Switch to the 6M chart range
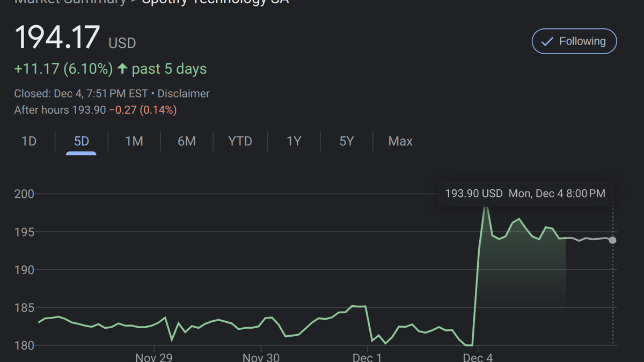 (186, 142)
